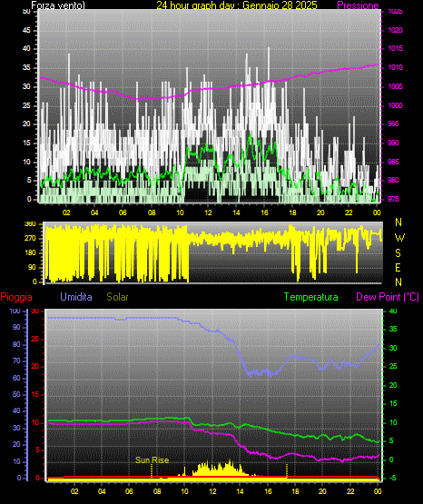The width and height of the screenshot is (423, 504).
Task: Click the Forza vento title label
Action: 58,5
